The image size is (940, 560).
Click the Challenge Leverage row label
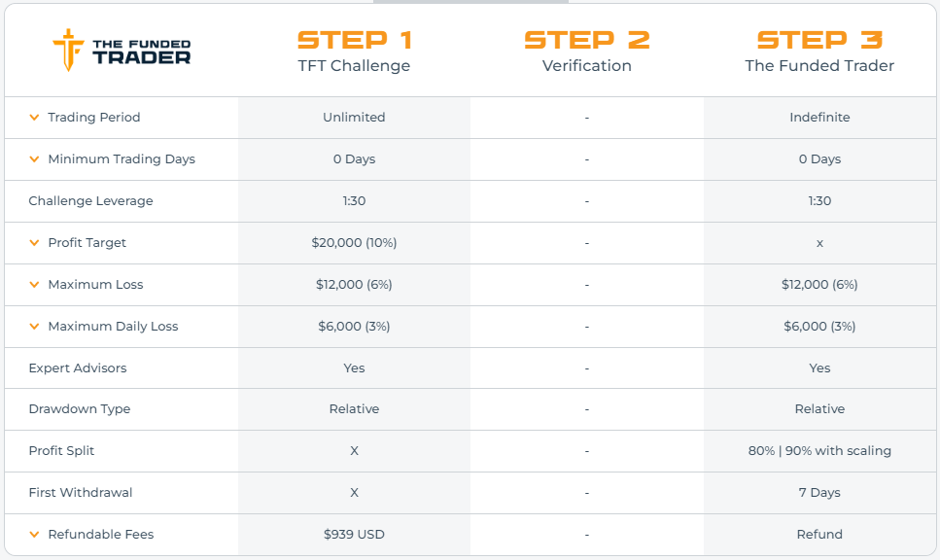[x=90, y=201]
